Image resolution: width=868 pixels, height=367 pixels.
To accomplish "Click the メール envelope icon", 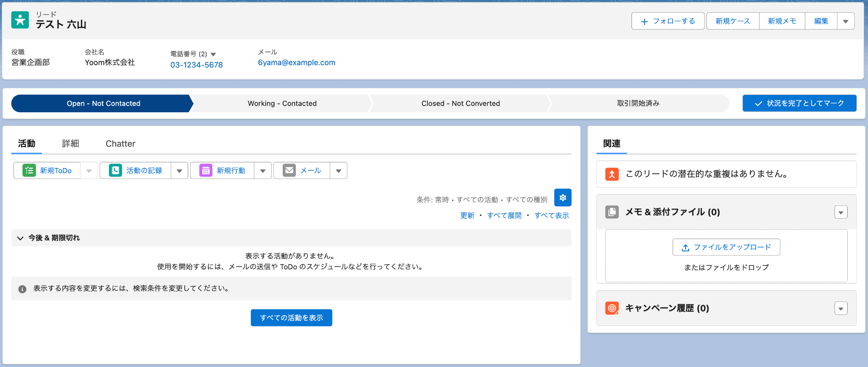I will 289,170.
